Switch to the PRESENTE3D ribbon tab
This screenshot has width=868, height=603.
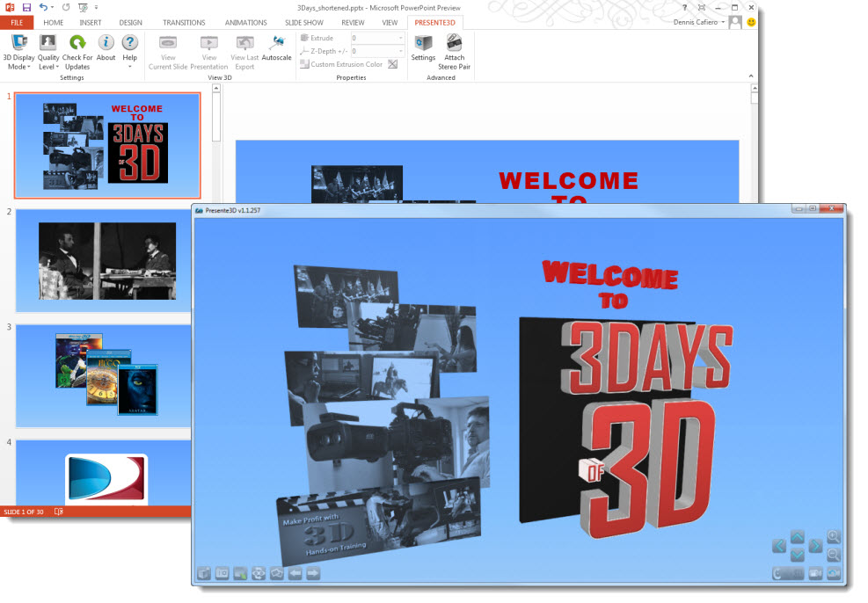435,22
